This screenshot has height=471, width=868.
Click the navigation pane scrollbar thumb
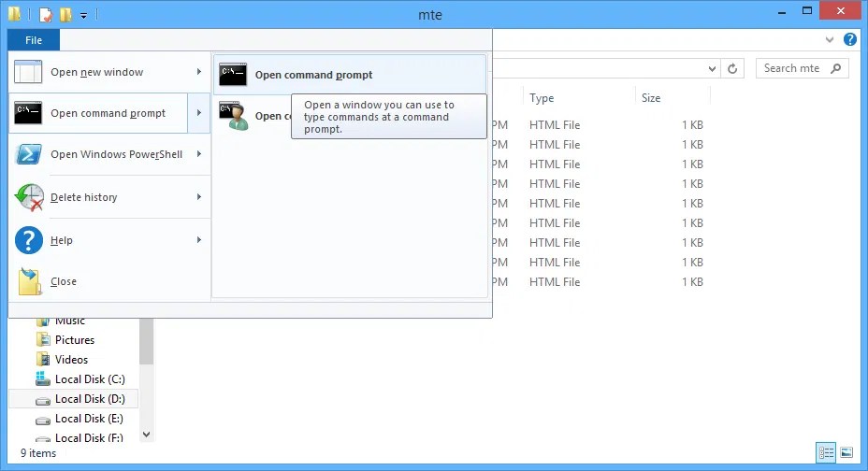click(x=146, y=342)
